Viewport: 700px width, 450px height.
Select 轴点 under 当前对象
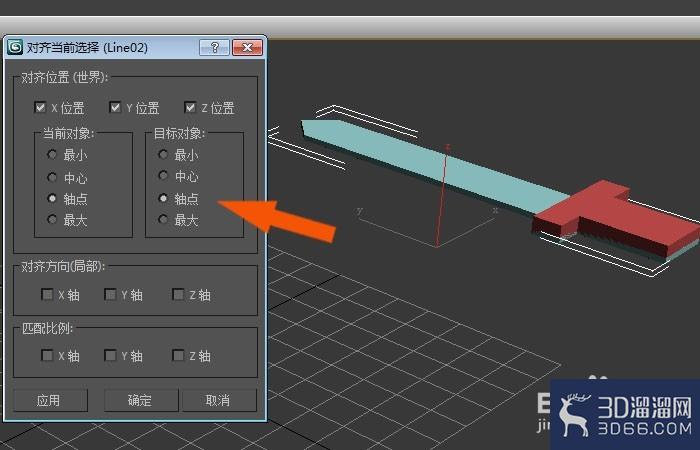(x=52, y=198)
